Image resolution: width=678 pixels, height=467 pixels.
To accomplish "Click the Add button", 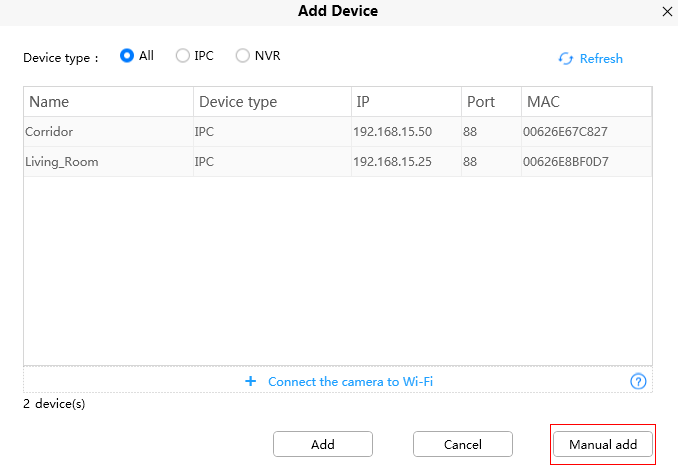I will point(323,444).
